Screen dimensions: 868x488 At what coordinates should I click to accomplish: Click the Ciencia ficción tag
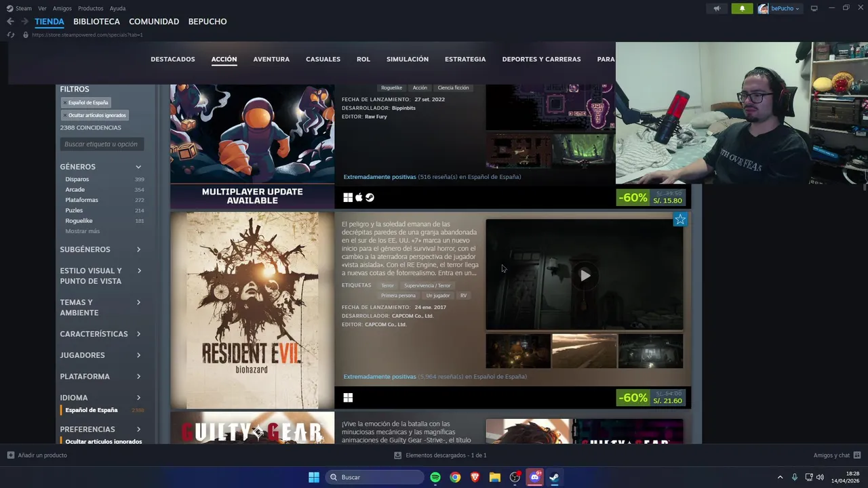pyautogui.click(x=453, y=88)
